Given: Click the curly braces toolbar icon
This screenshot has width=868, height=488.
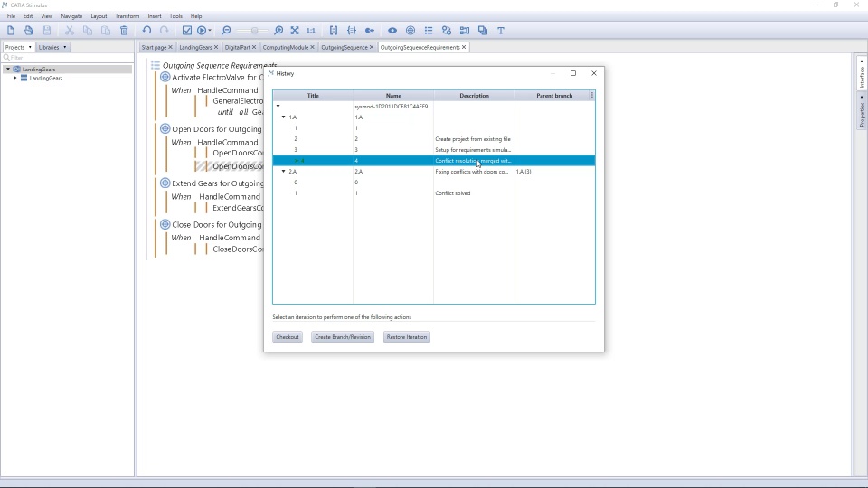Looking at the screenshot, I should pyautogui.click(x=352, y=31).
